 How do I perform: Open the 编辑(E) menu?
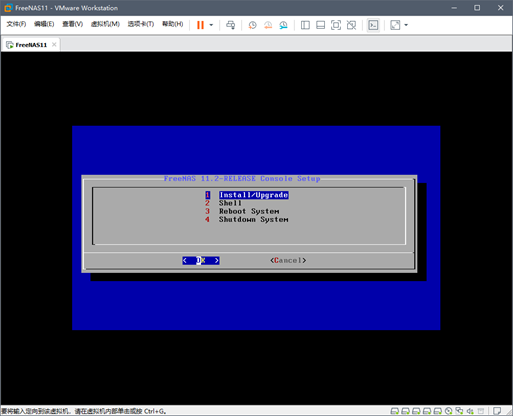44,24
